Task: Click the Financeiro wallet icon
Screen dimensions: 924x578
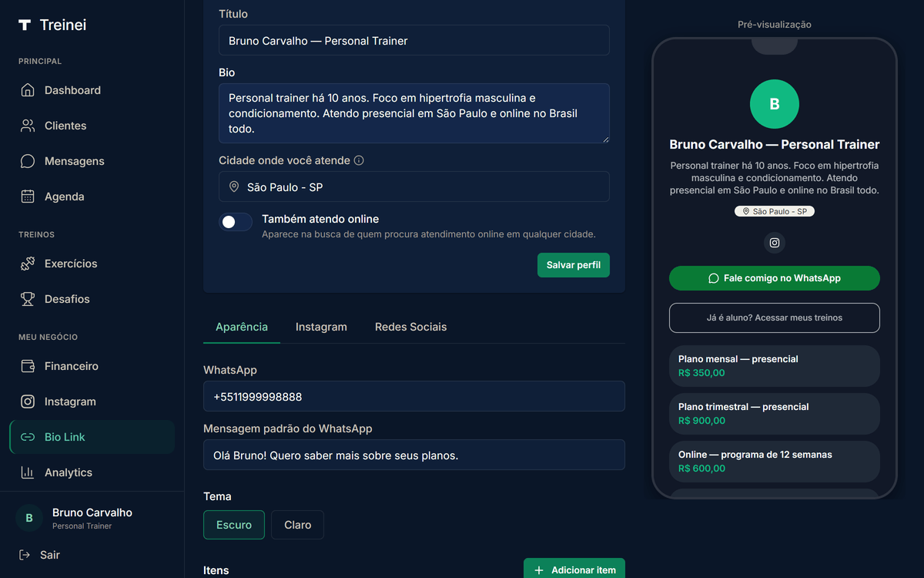Action: (x=28, y=366)
